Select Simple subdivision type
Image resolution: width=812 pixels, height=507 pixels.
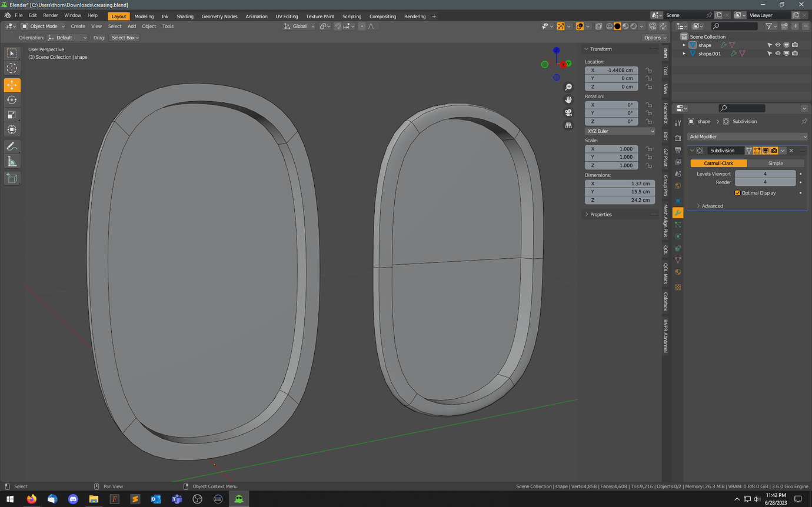(x=776, y=163)
